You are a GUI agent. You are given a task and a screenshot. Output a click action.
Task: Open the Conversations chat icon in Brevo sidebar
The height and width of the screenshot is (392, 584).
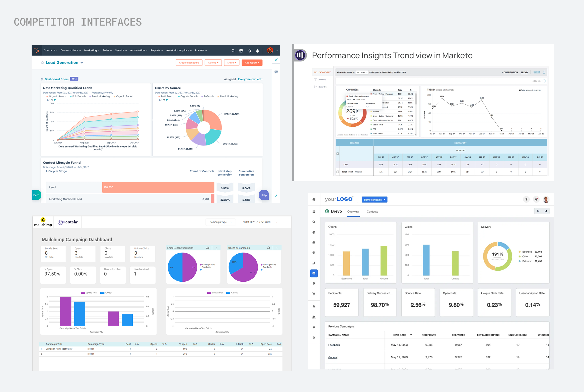click(314, 242)
